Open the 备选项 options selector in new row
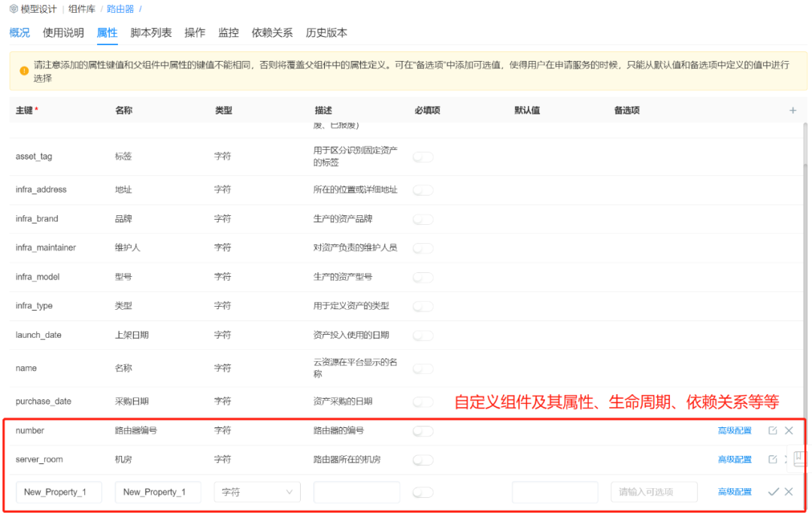 653,491
